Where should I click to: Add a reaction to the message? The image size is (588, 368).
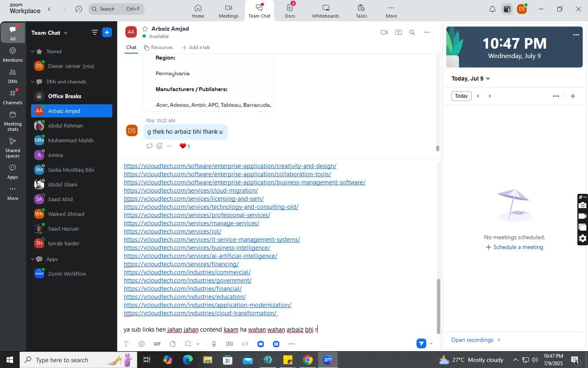point(159,146)
